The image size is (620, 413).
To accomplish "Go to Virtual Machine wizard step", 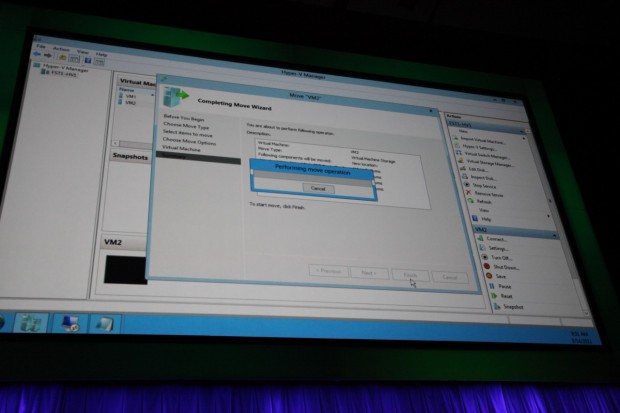I will [x=181, y=148].
